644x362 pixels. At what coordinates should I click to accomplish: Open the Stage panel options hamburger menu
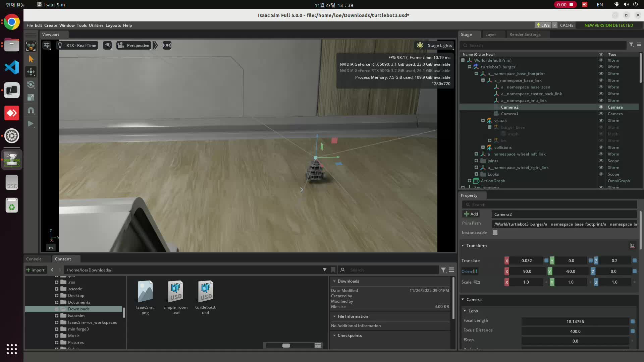coord(639,45)
